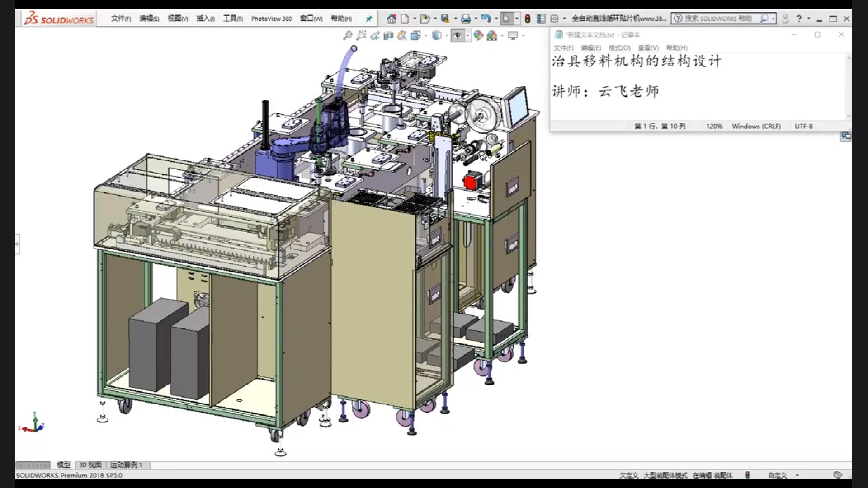This screenshot has width=868, height=488.
Task: Open the PhotoView 360 menu
Action: click(271, 19)
